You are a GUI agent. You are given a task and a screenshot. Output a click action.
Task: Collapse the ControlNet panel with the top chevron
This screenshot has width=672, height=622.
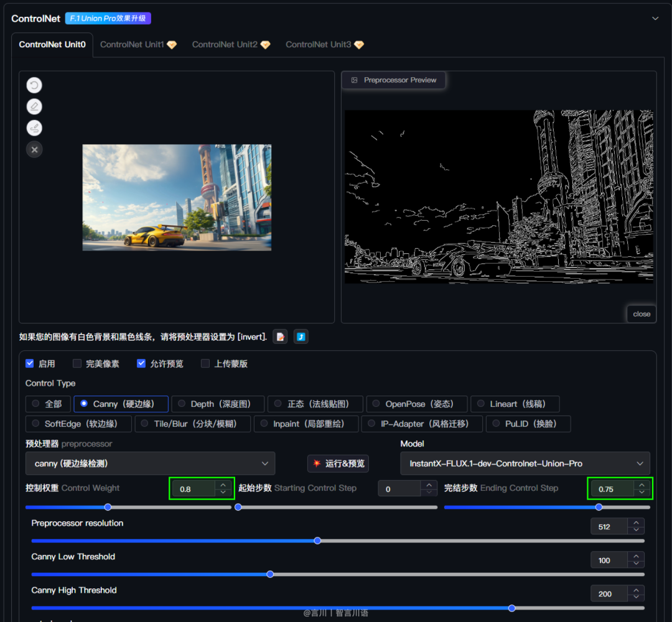(655, 18)
